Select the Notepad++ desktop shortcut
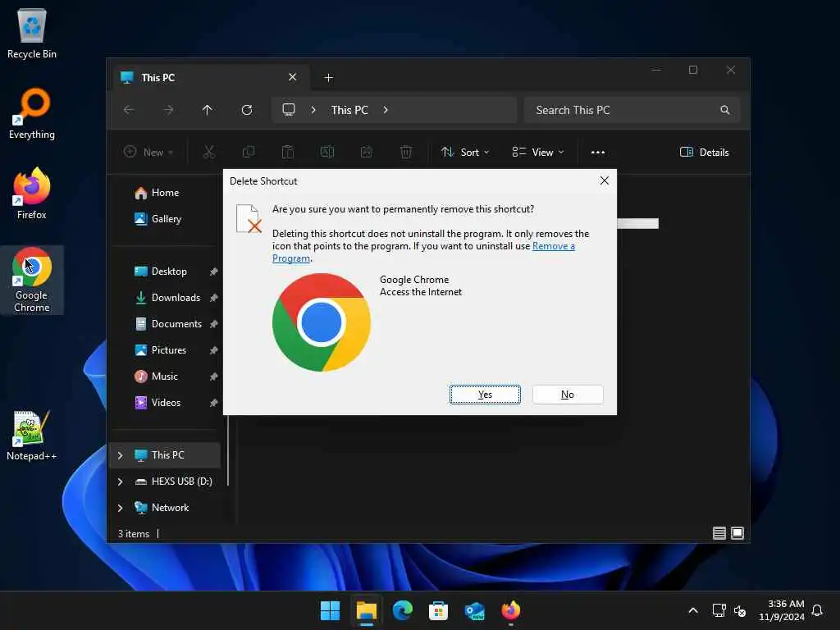This screenshot has width=840, height=630. tap(32, 436)
